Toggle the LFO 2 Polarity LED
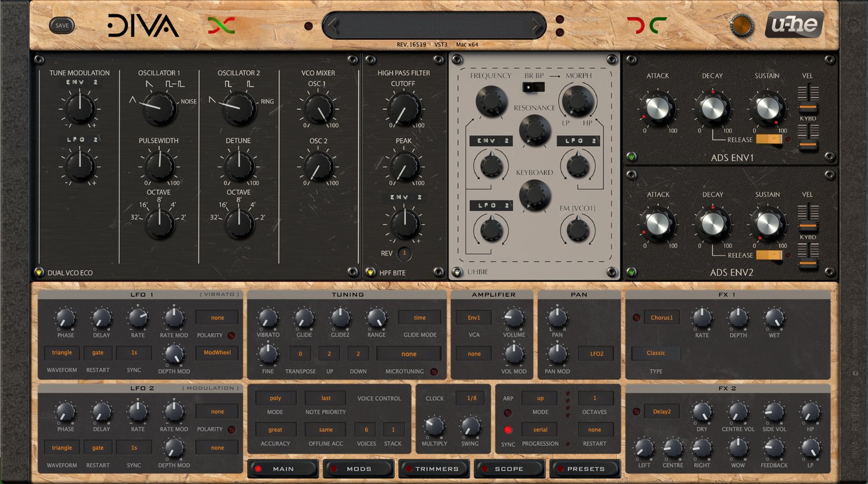This screenshot has width=868, height=484. point(231,430)
